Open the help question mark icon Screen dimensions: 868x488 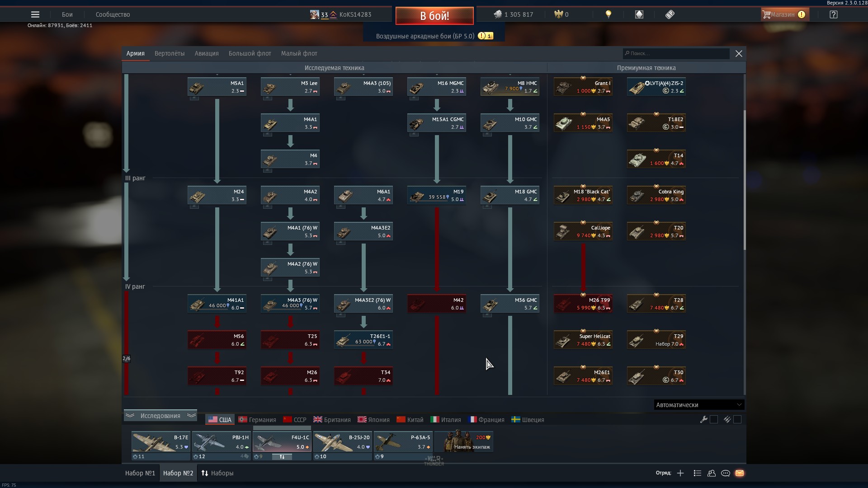834,14
